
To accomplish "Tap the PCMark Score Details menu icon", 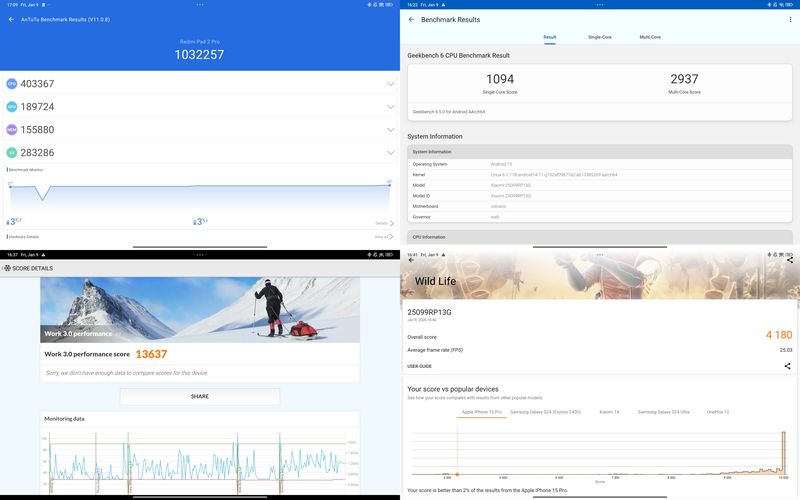I will tap(7, 268).
